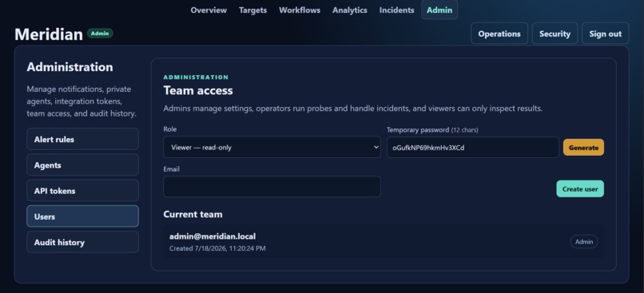644x293 pixels.
Task: Select the Users section
Action: tap(82, 216)
